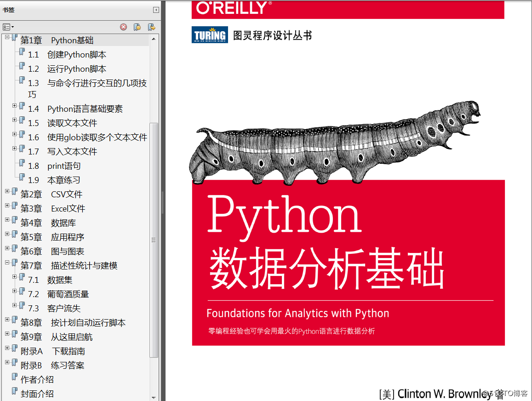Select bookmark 1.9 本章练习
Image resolution: width=532 pixels, height=401 pixels.
click(x=54, y=180)
